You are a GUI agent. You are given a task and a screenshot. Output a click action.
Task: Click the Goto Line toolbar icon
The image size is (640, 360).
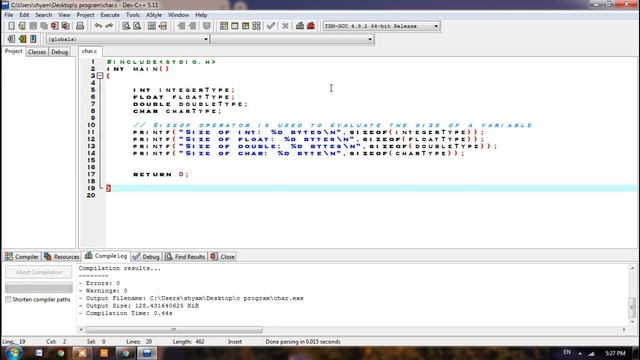163,26
